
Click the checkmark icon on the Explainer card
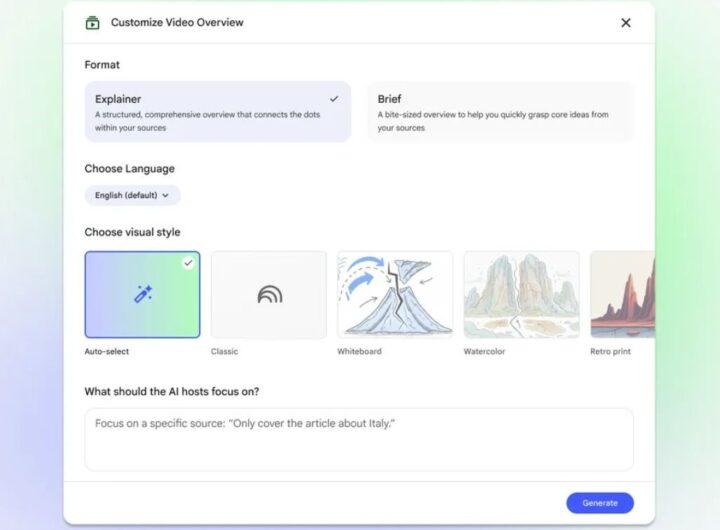[x=334, y=99]
